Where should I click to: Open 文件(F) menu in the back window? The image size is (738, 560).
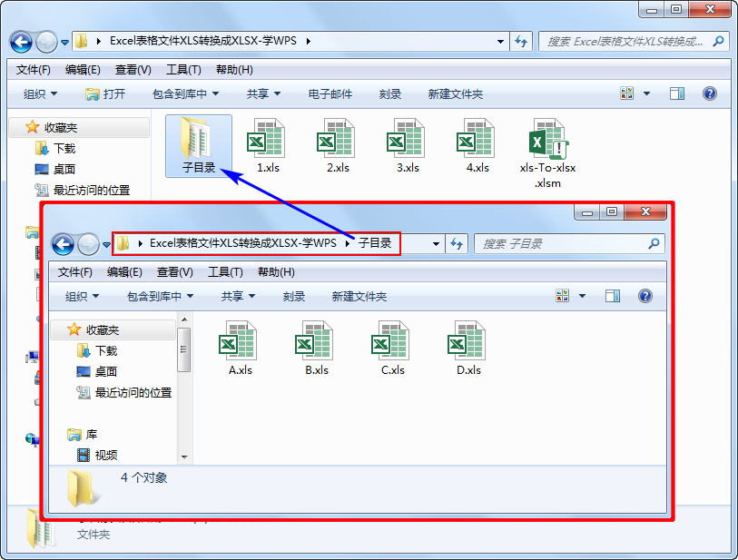tap(34, 70)
